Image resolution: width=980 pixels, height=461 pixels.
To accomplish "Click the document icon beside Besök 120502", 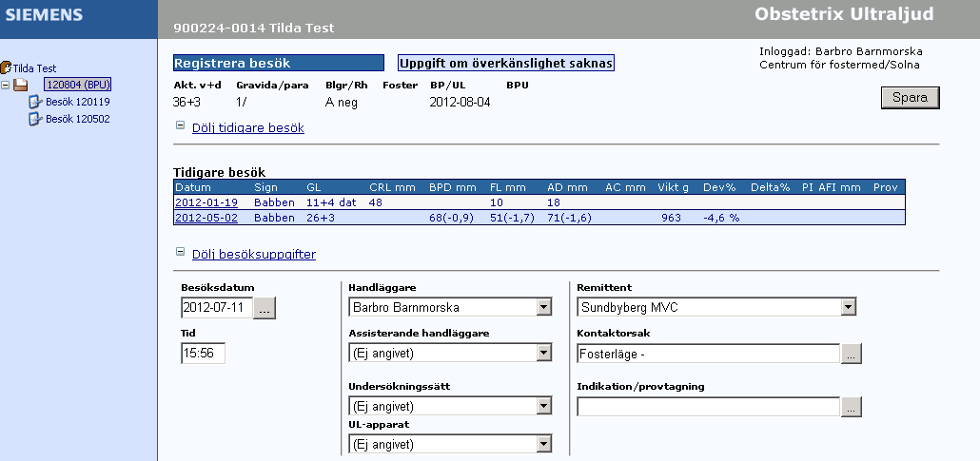I will click(x=35, y=119).
